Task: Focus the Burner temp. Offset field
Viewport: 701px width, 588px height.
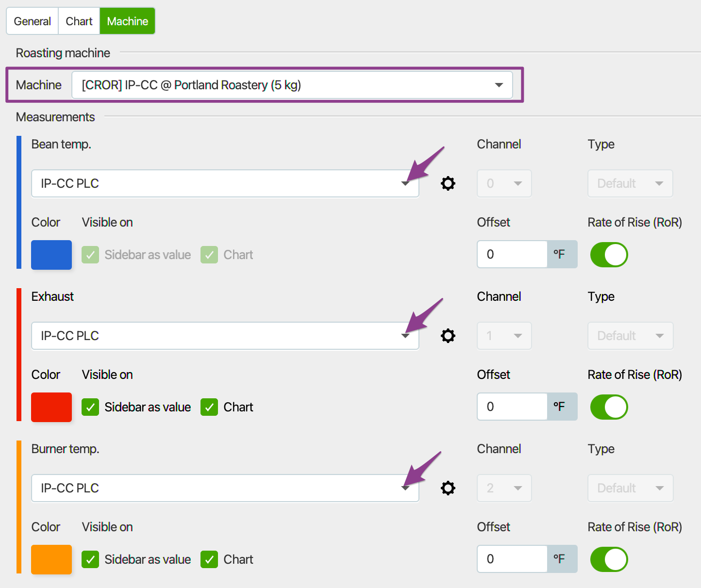Action: click(x=512, y=559)
